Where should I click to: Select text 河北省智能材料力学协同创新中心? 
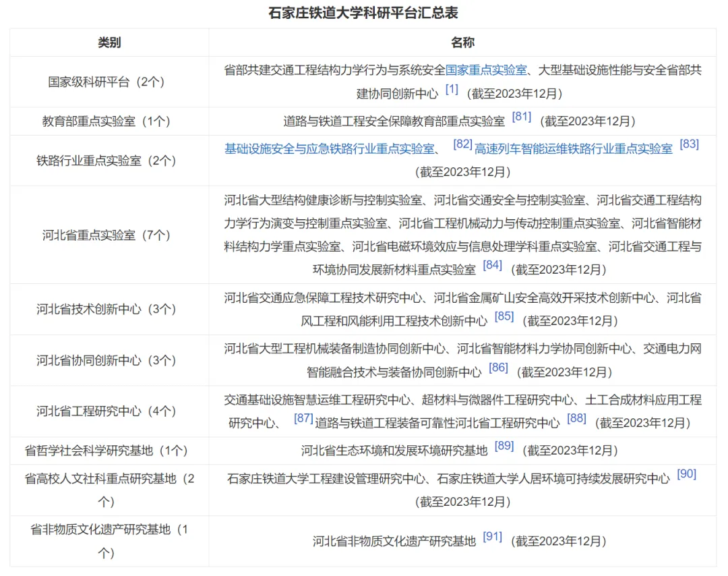[544, 349]
